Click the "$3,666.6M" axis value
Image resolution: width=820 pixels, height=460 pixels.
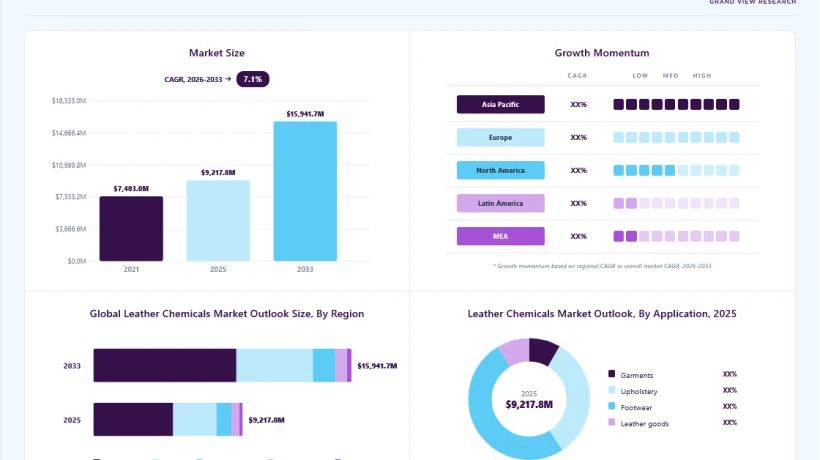[x=71, y=228]
